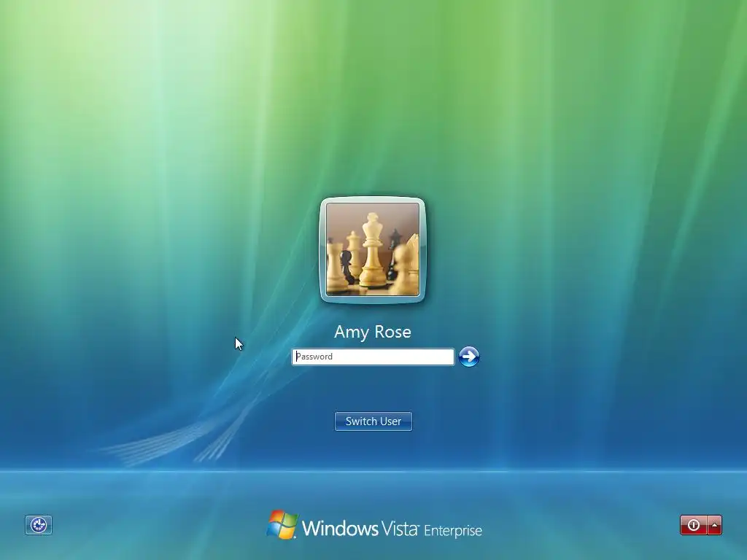
Task: Click the blue arrow submit button
Action: pos(469,357)
